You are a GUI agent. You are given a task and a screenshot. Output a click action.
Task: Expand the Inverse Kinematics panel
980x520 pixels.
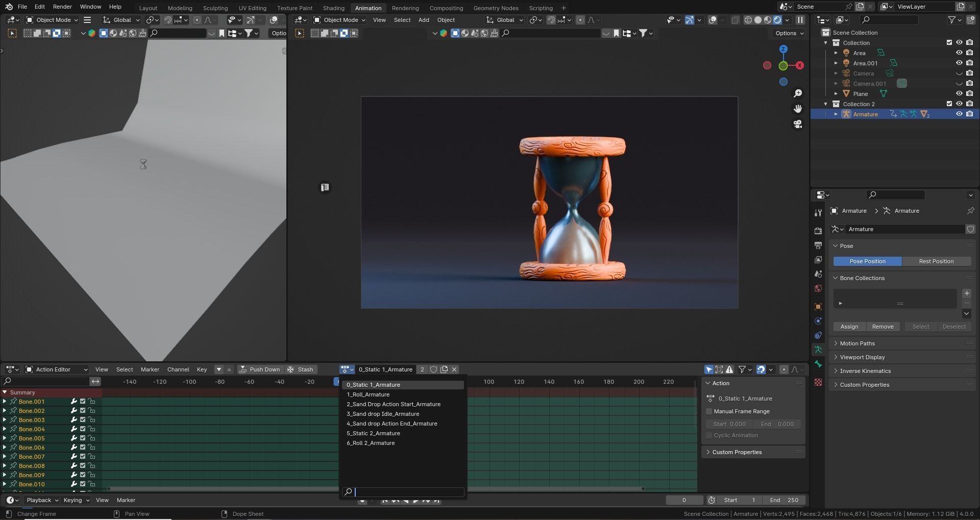click(x=902, y=371)
